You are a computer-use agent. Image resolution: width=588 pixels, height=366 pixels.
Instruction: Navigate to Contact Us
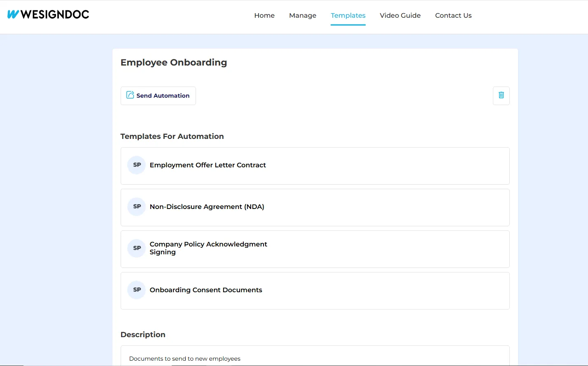click(453, 16)
